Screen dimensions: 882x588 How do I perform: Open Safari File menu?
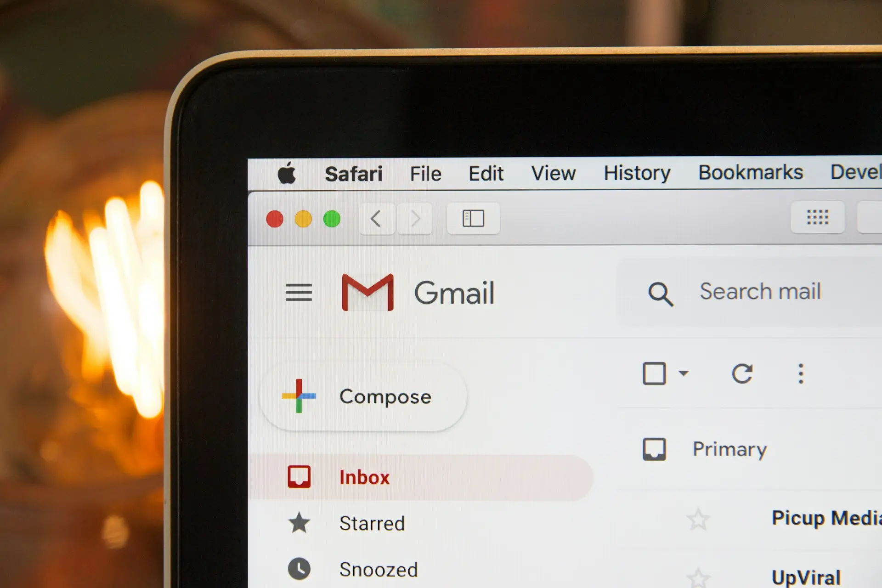(426, 173)
